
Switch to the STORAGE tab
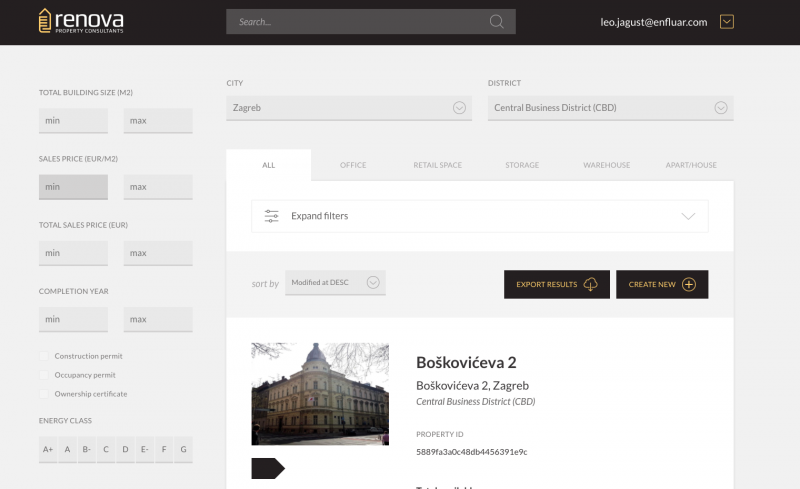pos(522,165)
